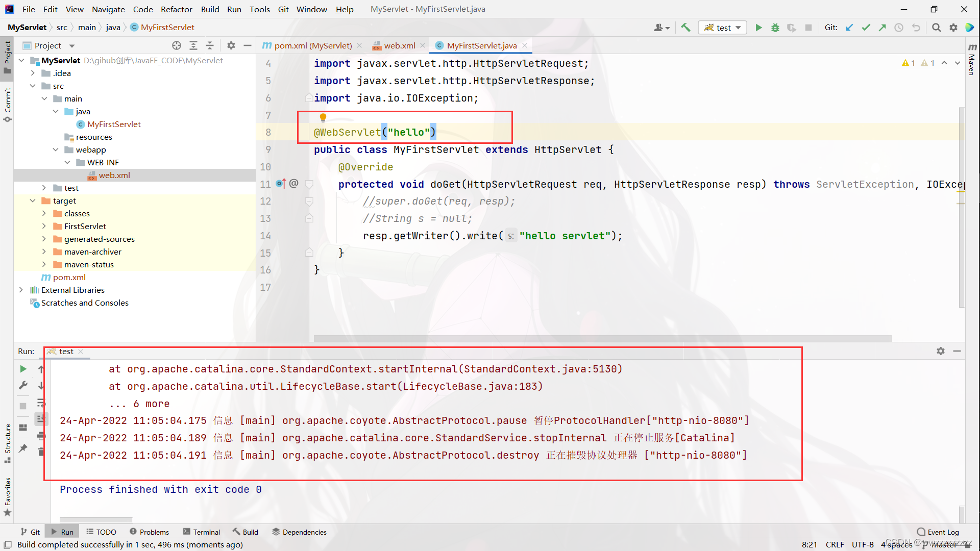This screenshot has height=551, width=980.
Task: Toggle the Maven tool window
Action: pos(972,59)
